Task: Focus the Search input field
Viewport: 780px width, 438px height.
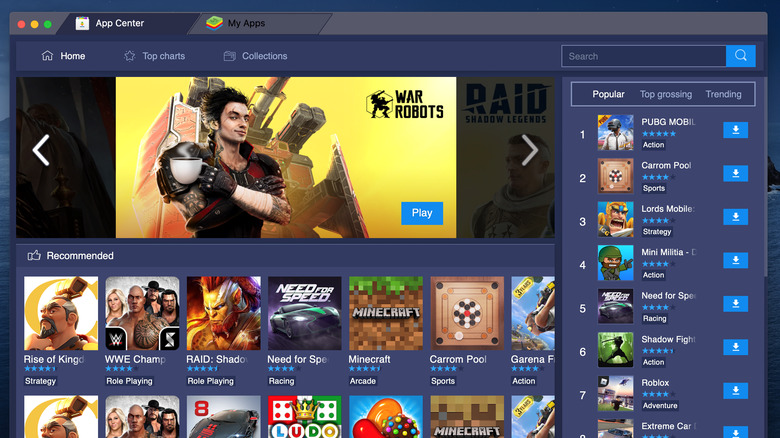Action: click(644, 56)
